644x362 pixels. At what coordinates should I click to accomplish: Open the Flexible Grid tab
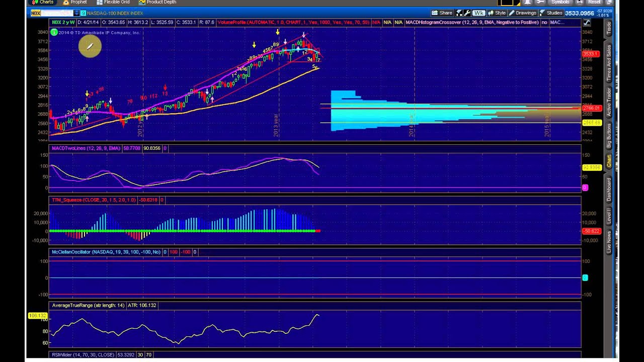(x=113, y=2)
